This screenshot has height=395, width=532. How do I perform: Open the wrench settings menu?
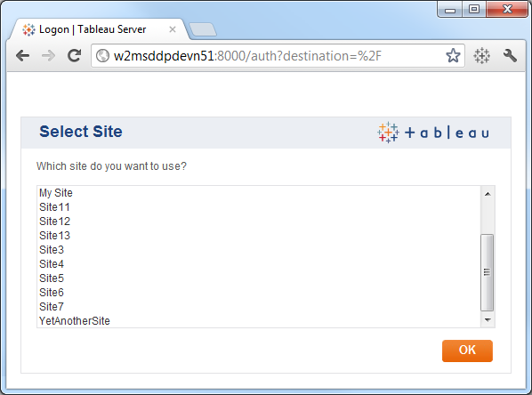[510, 56]
